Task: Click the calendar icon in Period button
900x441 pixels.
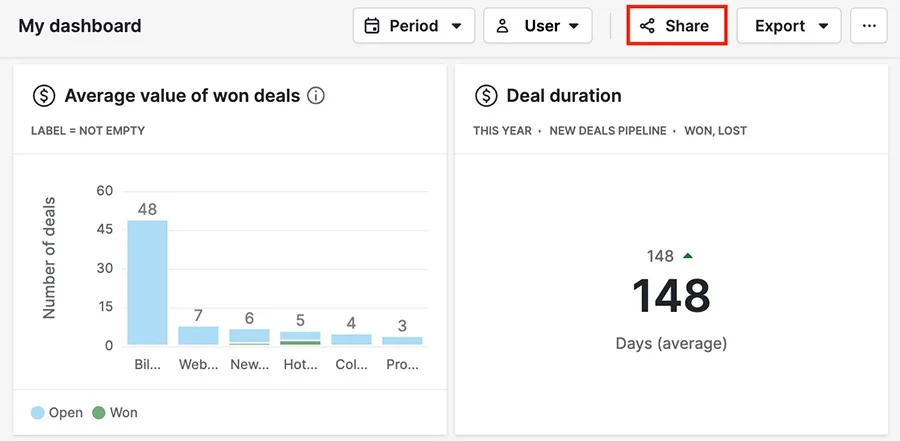Action: (x=372, y=26)
